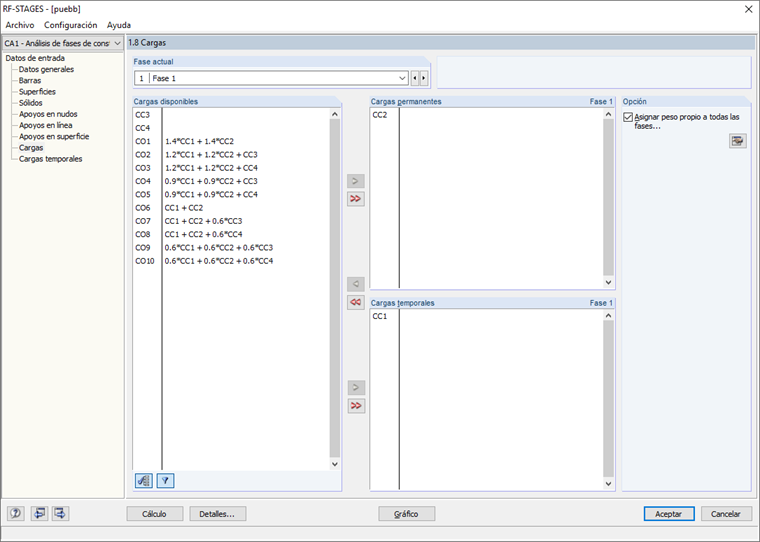The width and height of the screenshot is (760, 542).
Task: Click the Cálculo button
Action: (x=155, y=514)
